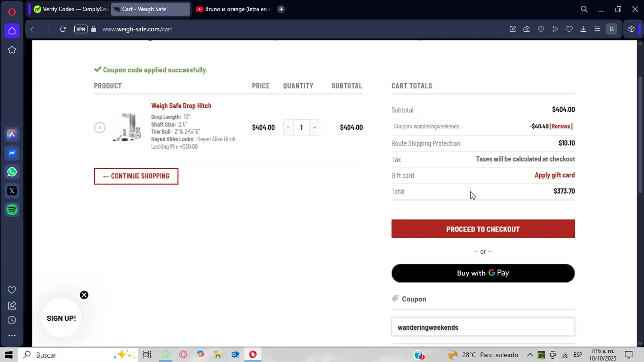This screenshot has height=362, width=644.
Task: Open Messenger in the sidebar
Action: [12, 153]
